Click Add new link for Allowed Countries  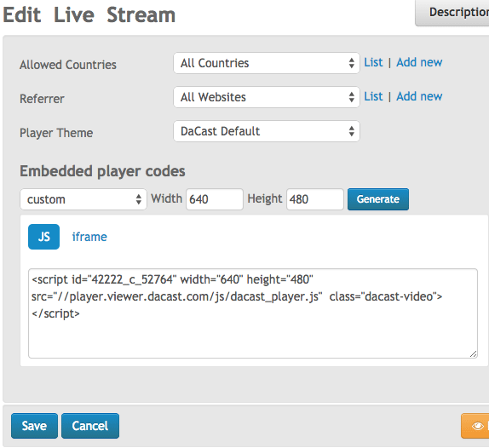click(419, 62)
